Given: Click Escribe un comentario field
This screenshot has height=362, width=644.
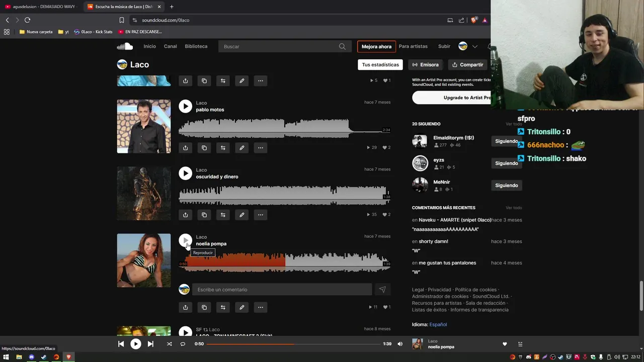Looking at the screenshot, I should [282, 290].
